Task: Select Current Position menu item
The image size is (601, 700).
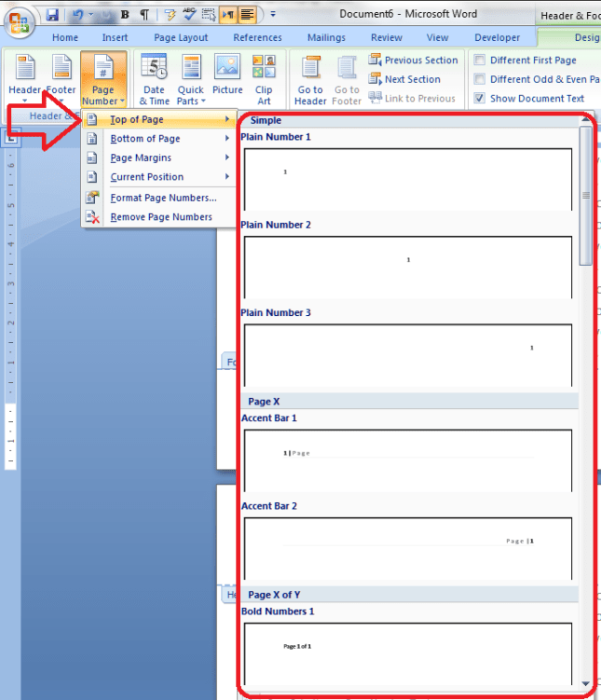Action: [159, 177]
